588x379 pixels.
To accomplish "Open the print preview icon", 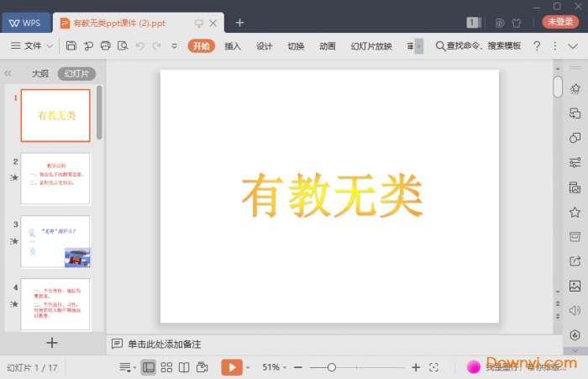I will click(123, 45).
